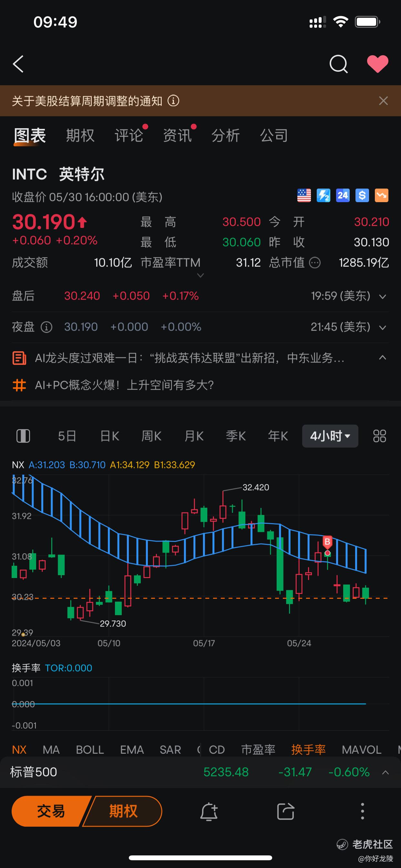Switch to 期权 tab
The height and width of the screenshot is (868, 401).
[x=80, y=135]
